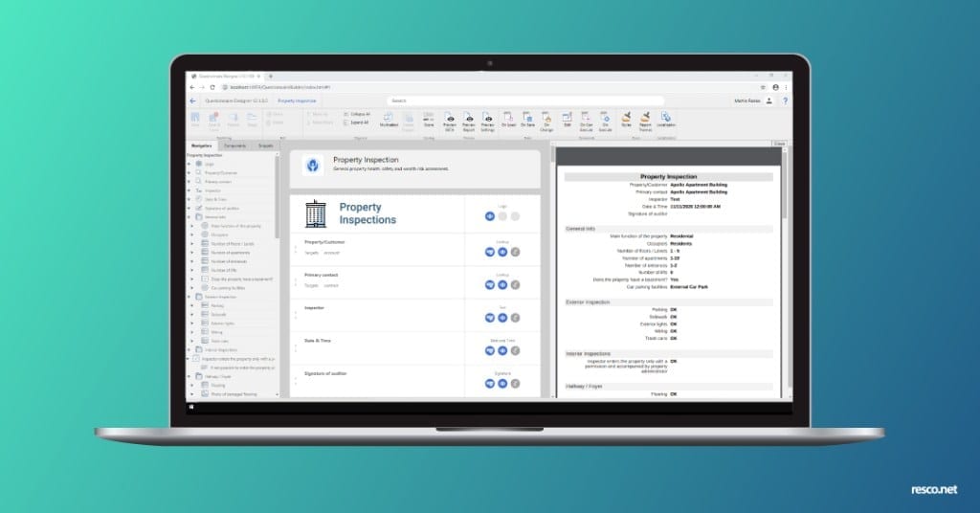This screenshot has width=980, height=513.
Task: Expand the General Info group in navigator
Action: pyautogui.click(x=191, y=217)
